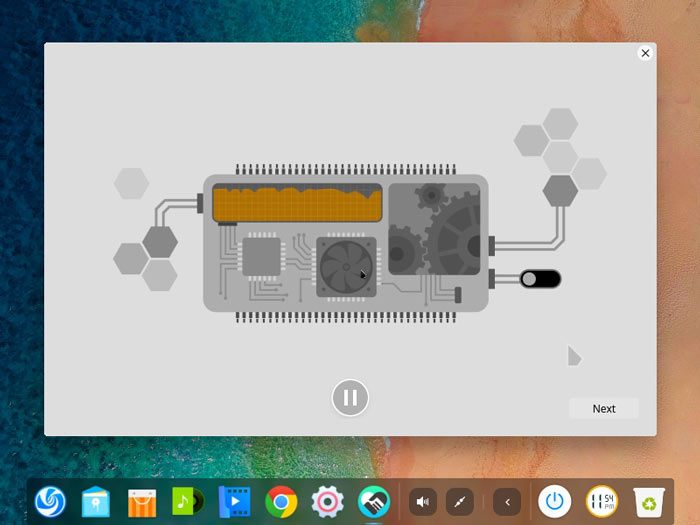The image size is (700, 525).
Task: Open the file manager dock icon
Action: tap(96, 501)
